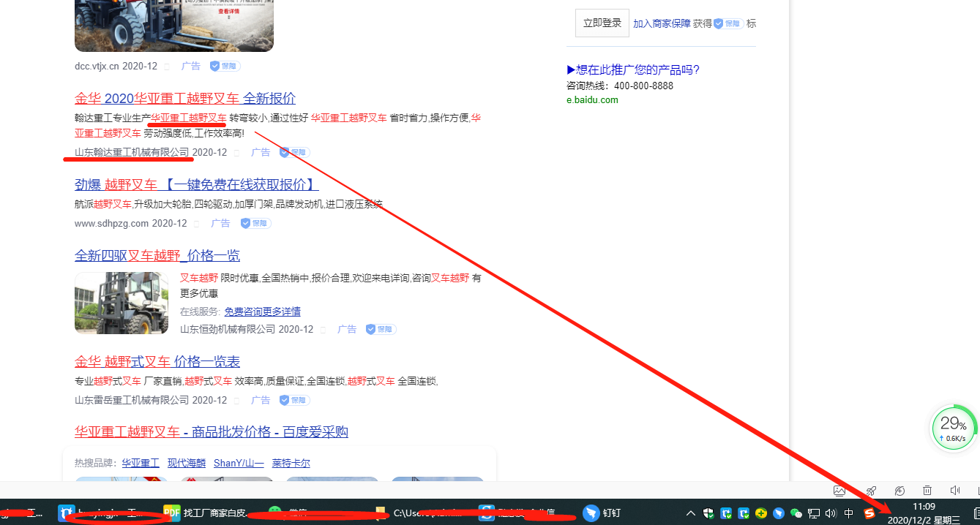Show hidden system tray icons
Screen dimensions: 980x525
(x=692, y=513)
